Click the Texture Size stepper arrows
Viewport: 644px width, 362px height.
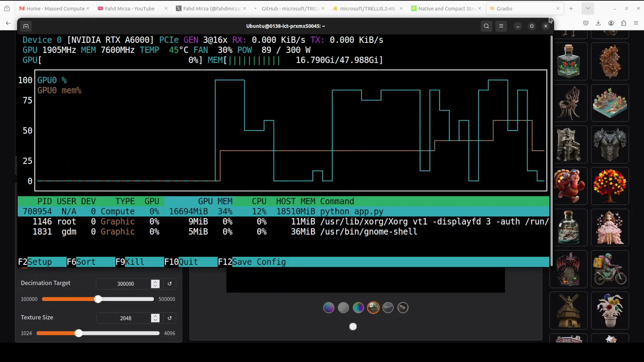[x=155, y=318]
